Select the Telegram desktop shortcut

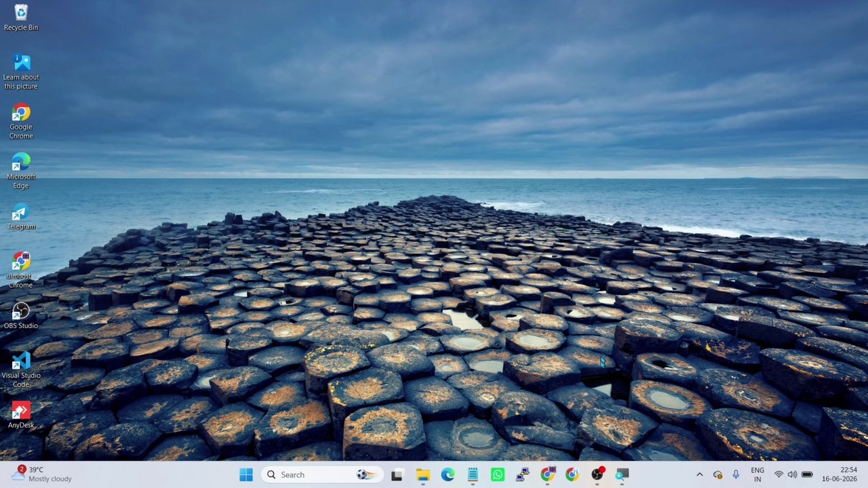pyautogui.click(x=21, y=217)
